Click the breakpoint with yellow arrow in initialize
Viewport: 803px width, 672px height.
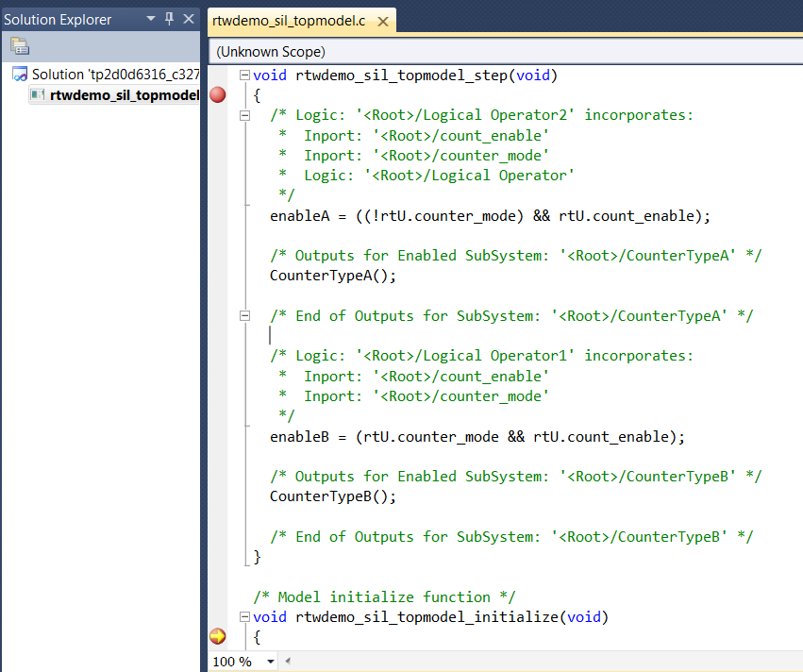pos(218,637)
